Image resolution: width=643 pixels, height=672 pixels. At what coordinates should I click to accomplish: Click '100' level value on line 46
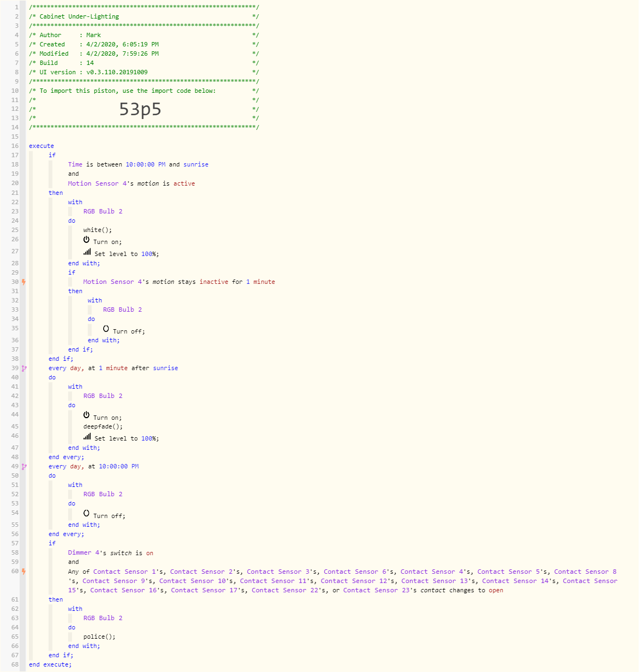click(x=147, y=438)
